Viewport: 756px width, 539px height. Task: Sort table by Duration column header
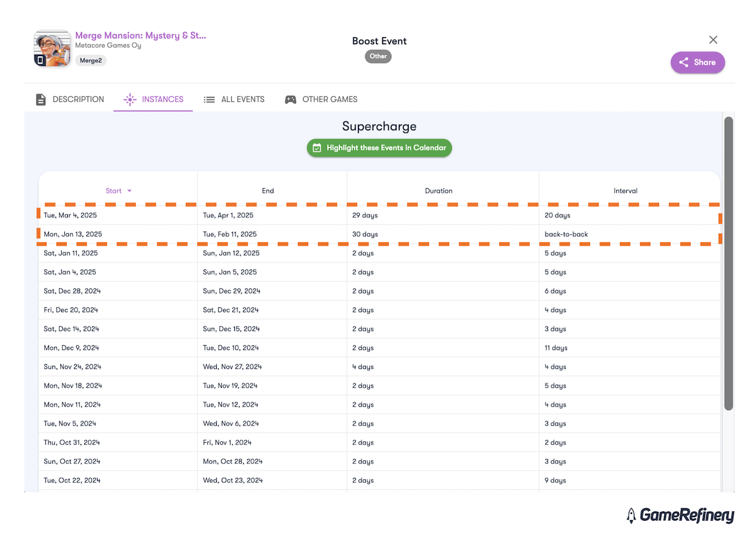tap(438, 191)
